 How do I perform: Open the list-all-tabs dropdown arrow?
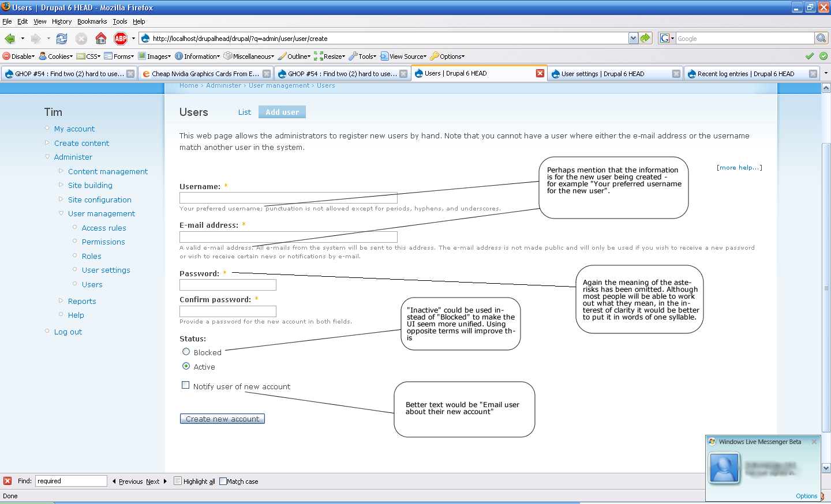(826, 73)
